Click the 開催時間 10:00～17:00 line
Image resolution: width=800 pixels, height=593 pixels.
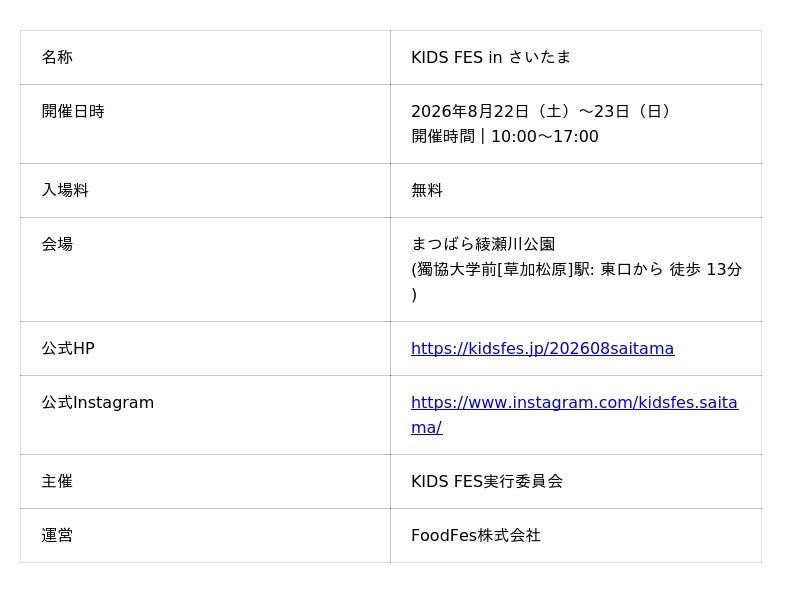(505, 136)
